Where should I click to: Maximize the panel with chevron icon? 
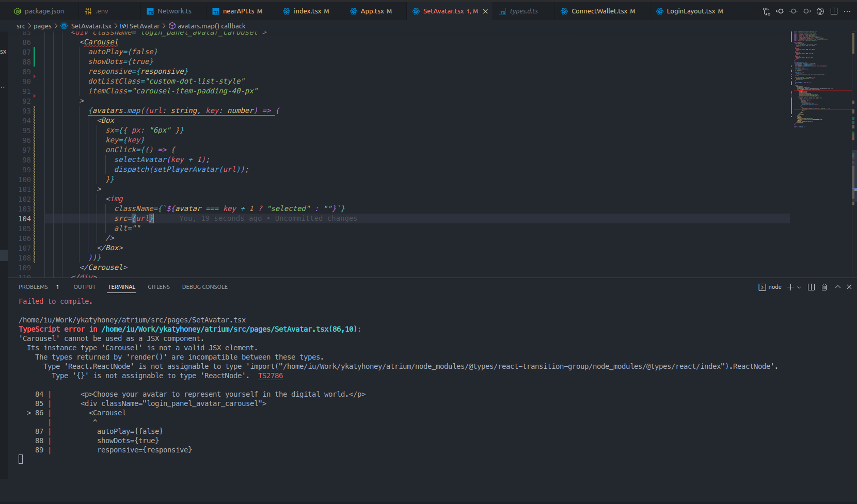(837, 287)
